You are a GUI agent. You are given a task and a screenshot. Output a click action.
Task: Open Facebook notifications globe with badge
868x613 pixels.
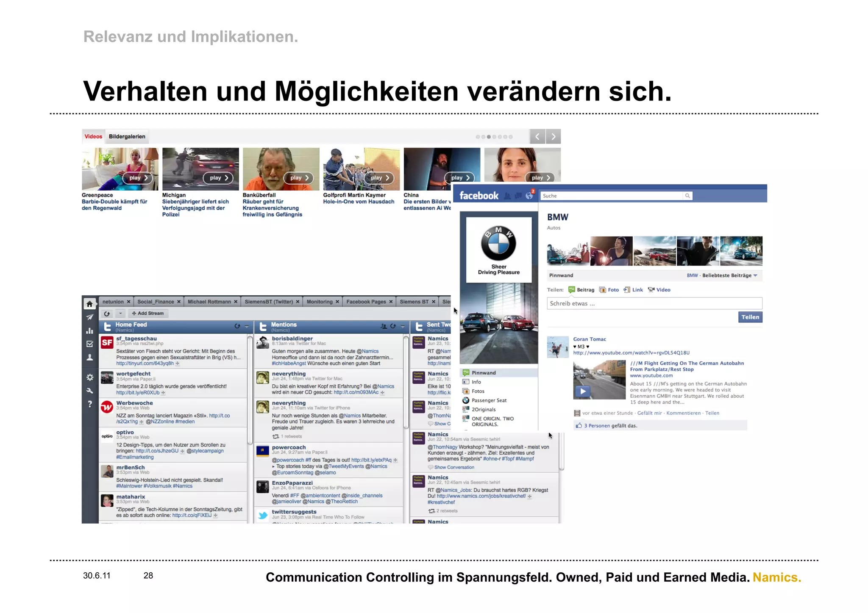tap(529, 195)
